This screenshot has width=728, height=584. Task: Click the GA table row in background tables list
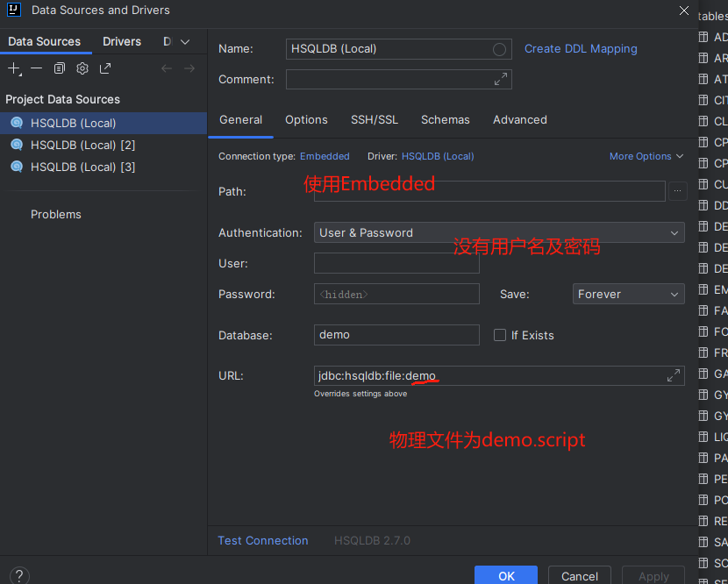coord(714,374)
